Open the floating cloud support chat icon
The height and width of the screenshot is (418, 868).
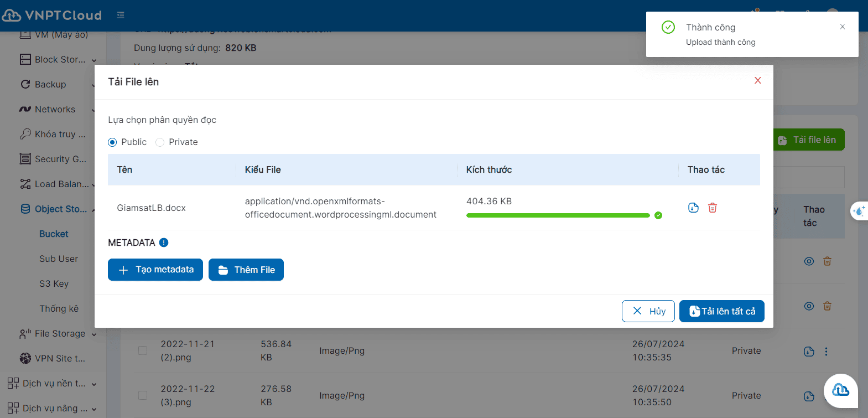tap(841, 390)
